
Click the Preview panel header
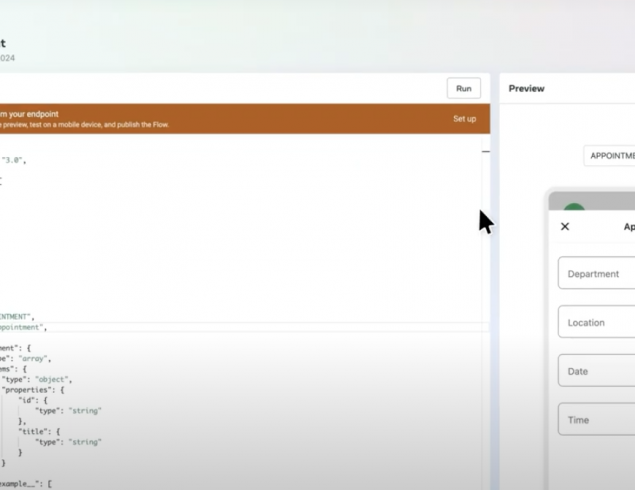(527, 88)
